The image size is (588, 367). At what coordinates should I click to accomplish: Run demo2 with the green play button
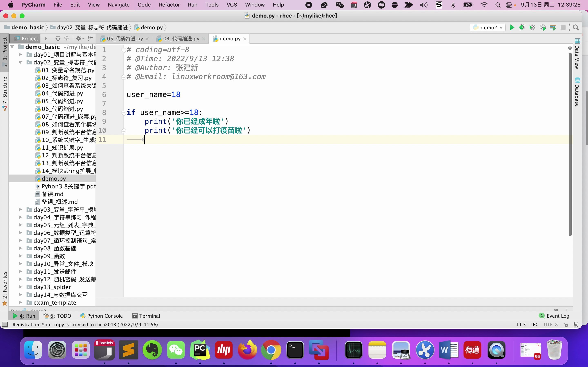coord(512,28)
